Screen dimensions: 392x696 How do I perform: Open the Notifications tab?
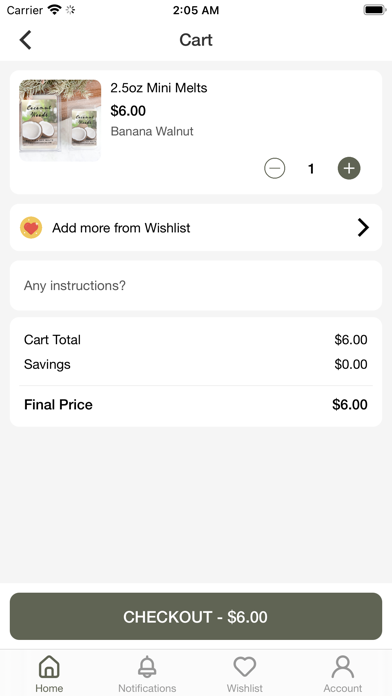click(147, 674)
